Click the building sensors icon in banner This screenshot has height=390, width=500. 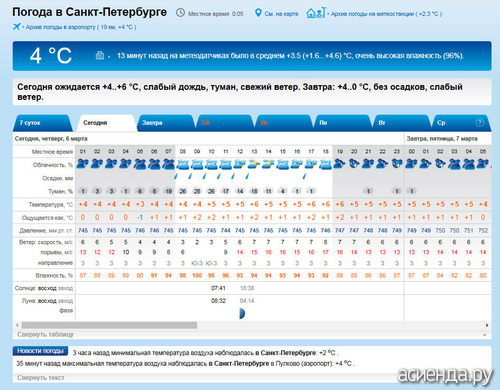100,55
